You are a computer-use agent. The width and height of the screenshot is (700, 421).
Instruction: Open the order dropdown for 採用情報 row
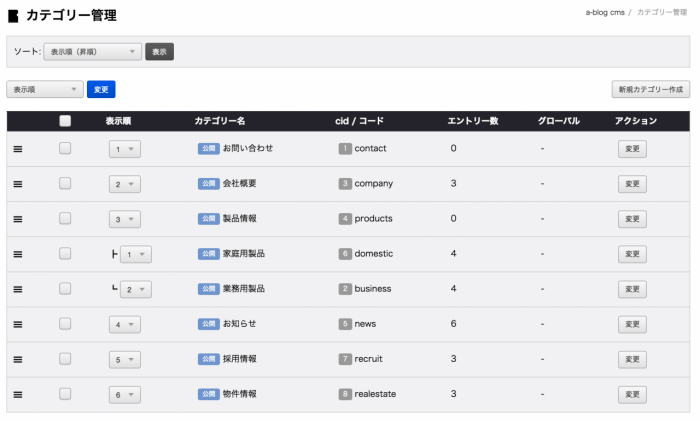[125, 359]
